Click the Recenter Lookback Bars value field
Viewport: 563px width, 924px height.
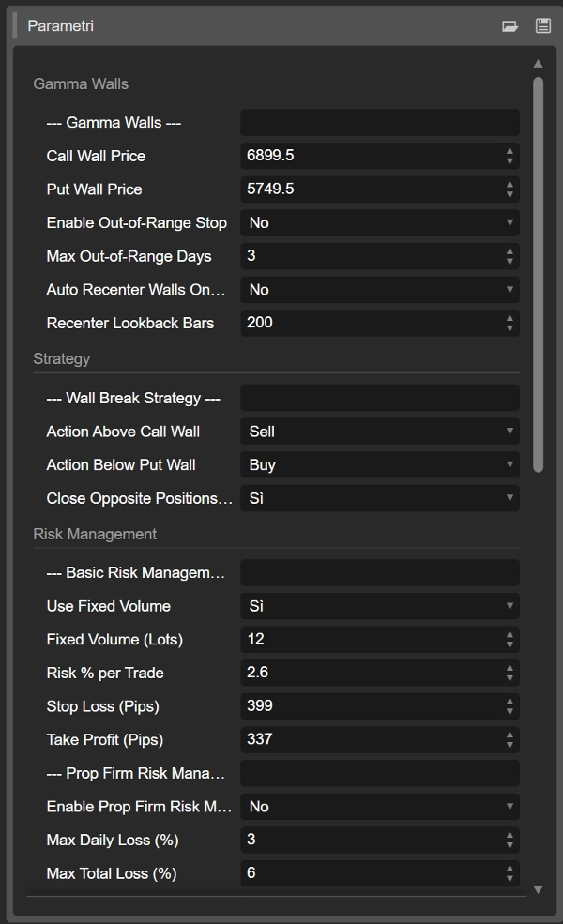371,323
